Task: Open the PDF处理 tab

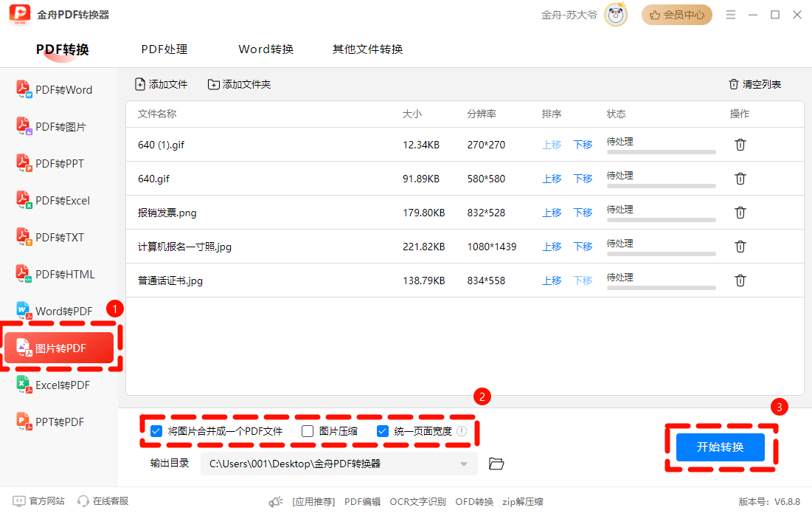Action: (x=164, y=49)
